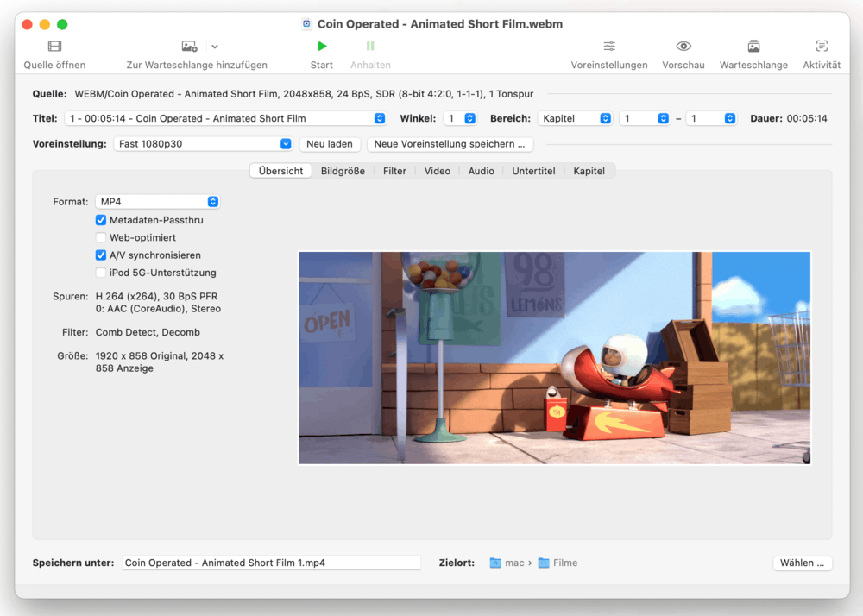
Task: Disable Metadaten-Passthru
Action: point(101,220)
